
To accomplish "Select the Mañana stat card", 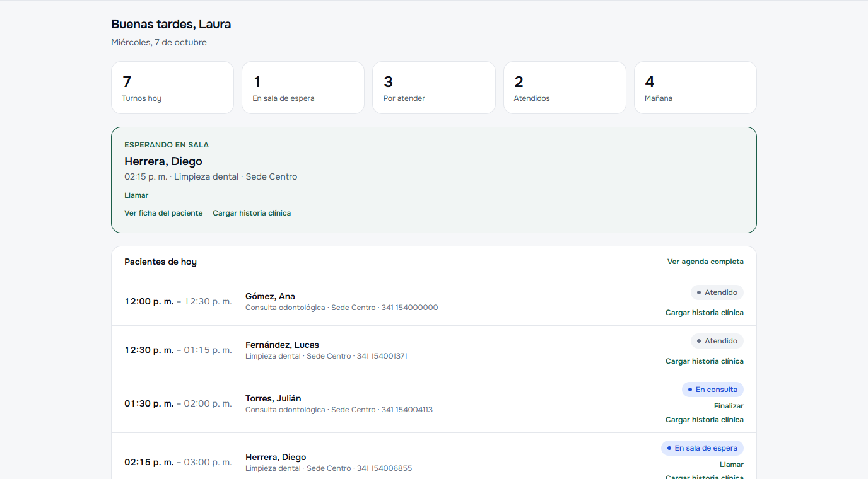I will point(695,88).
